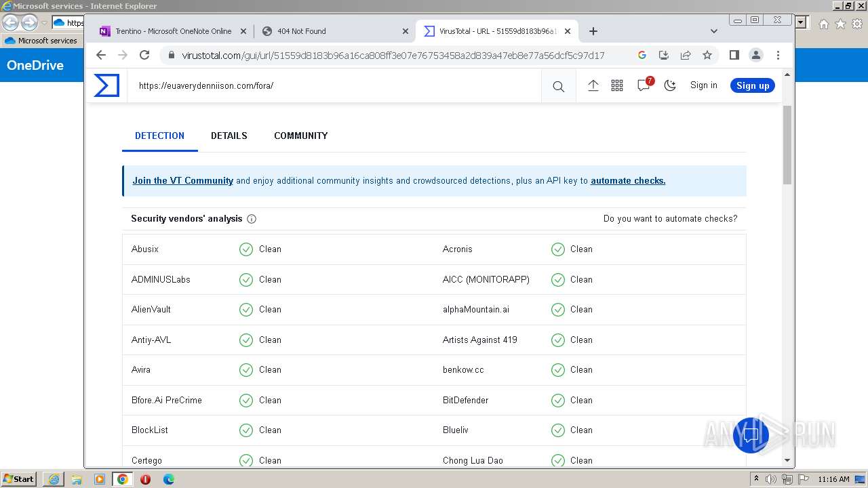Click info icon beside Security vendors' analysis
Screen dimensions: 868x488
[252, 219]
